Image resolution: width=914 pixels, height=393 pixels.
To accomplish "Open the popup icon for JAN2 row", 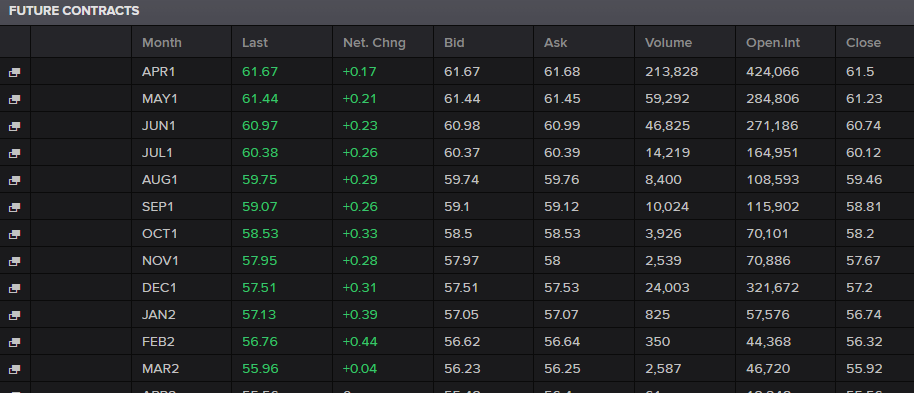I will (15, 315).
